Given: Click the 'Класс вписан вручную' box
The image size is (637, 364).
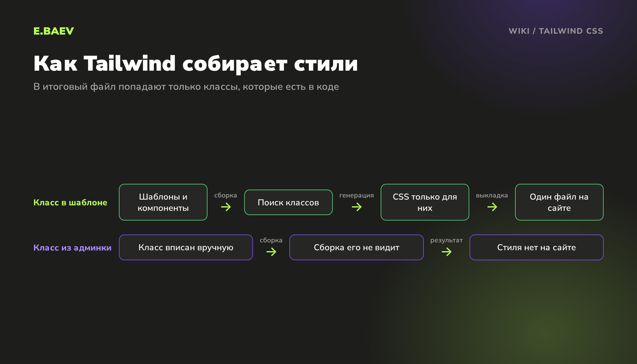Looking at the screenshot, I should (186, 247).
